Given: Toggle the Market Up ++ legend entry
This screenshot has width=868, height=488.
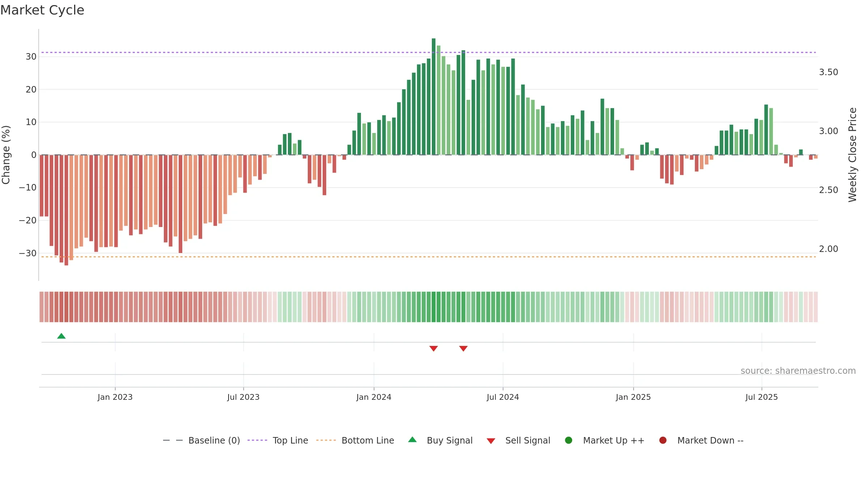Looking at the screenshot, I should tap(605, 440).
